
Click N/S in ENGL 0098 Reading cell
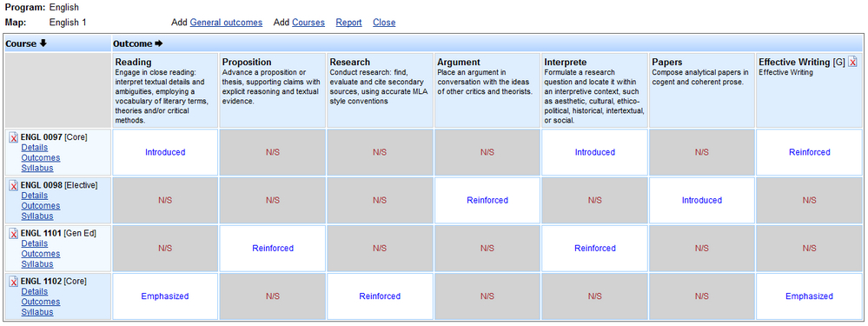(165, 200)
